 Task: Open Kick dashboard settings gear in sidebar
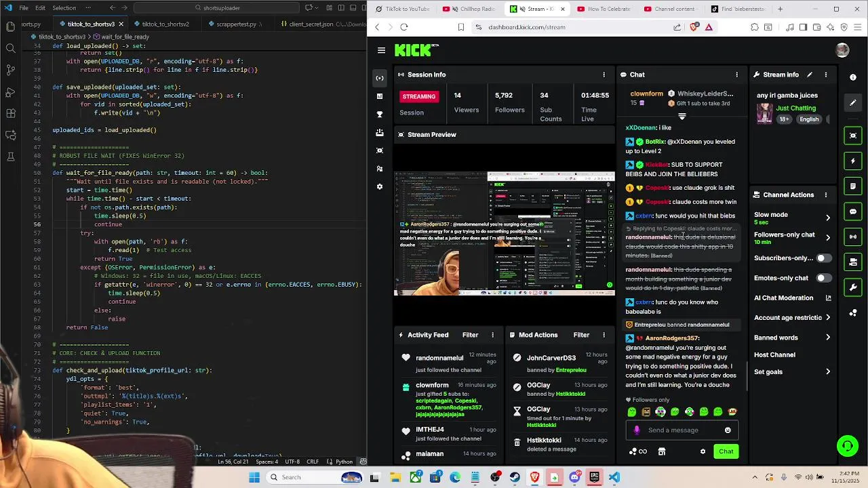tap(380, 186)
